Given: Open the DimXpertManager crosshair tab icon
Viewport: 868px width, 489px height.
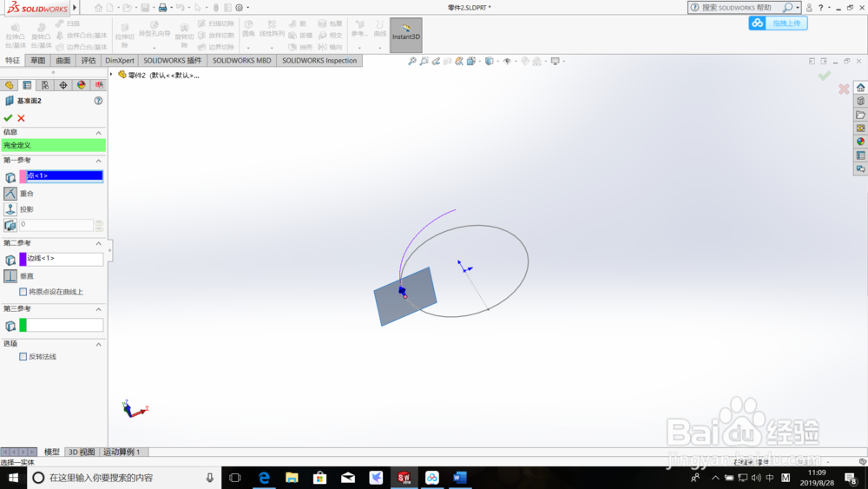Looking at the screenshot, I should 63,85.
